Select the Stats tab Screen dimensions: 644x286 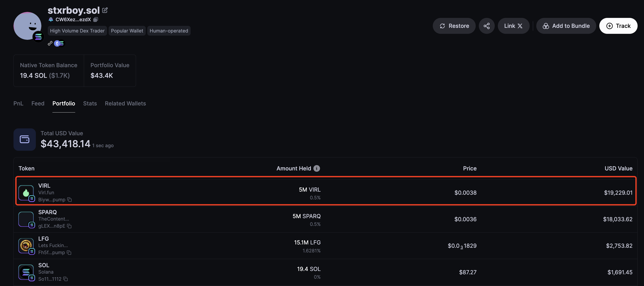point(90,103)
